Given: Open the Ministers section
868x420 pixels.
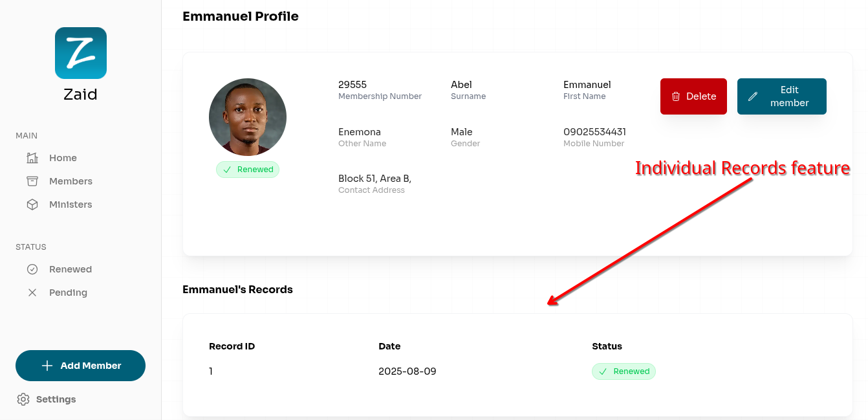Looking at the screenshot, I should (71, 204).
